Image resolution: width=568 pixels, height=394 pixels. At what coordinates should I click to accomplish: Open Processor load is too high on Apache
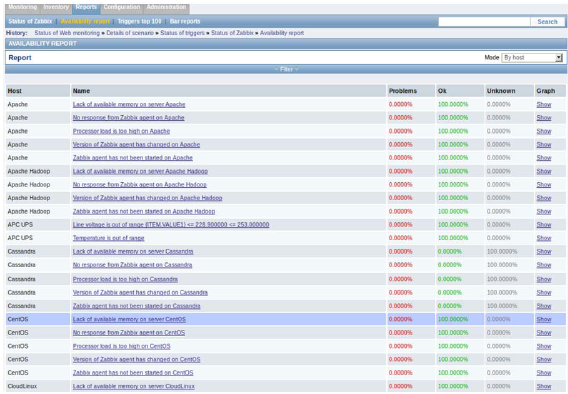click(x=121, y=131)
